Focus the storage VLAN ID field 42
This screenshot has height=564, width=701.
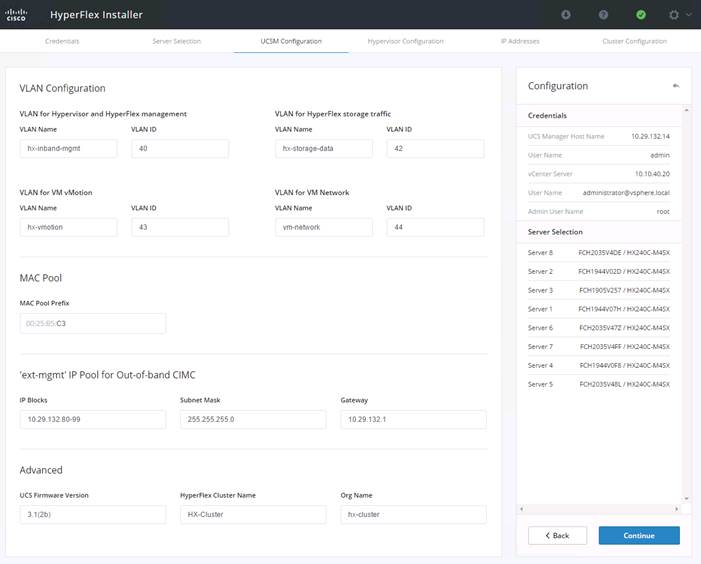point(435,148)
